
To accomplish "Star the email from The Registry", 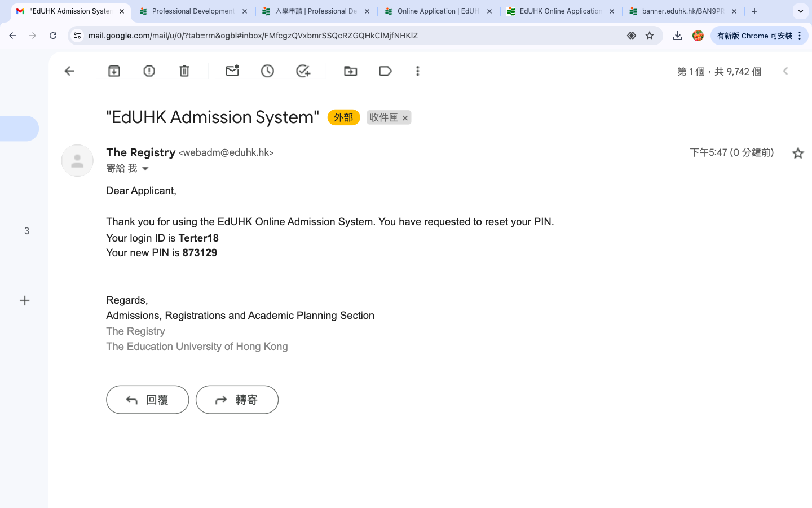I will point(797,153).
